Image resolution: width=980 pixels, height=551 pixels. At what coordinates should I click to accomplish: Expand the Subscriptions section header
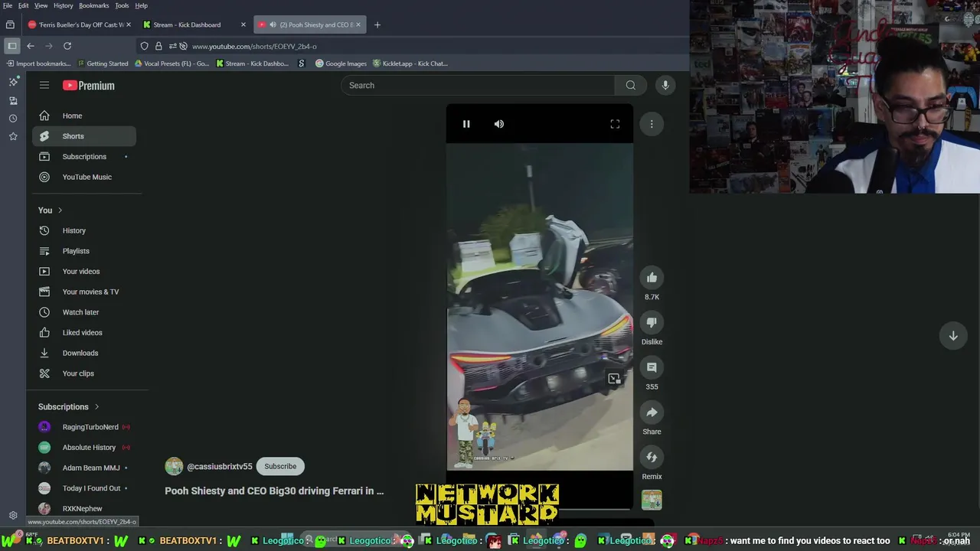point(69,407)
